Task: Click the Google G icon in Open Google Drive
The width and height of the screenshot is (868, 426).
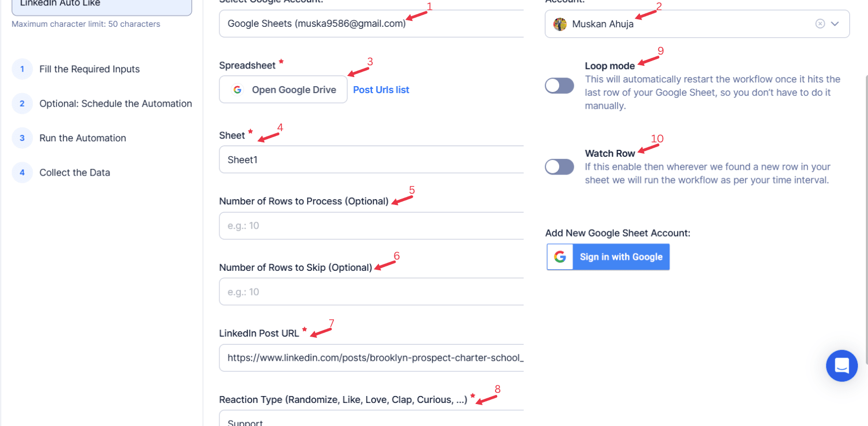Action: [238, 90]
